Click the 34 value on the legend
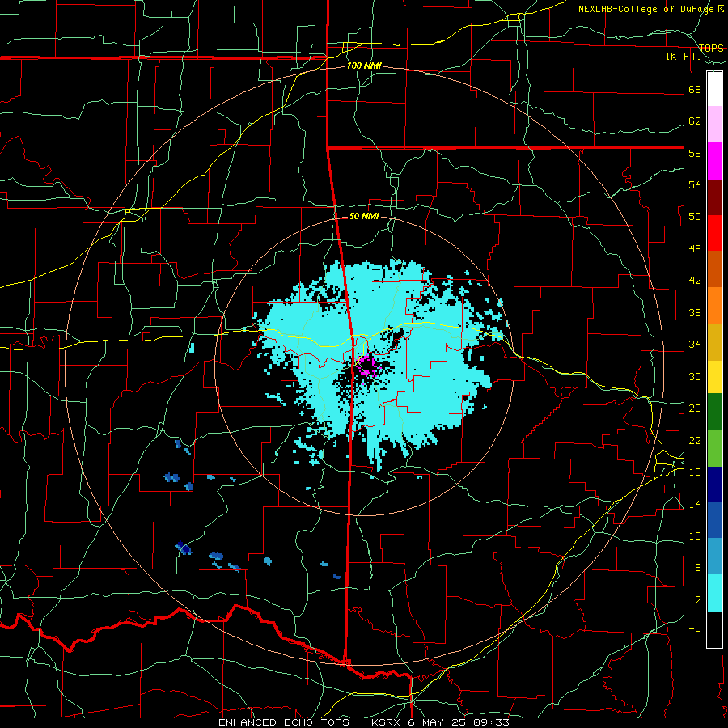The height and width of the screenshot is (728, 728). pyautogui.click(x=695, y=345)
